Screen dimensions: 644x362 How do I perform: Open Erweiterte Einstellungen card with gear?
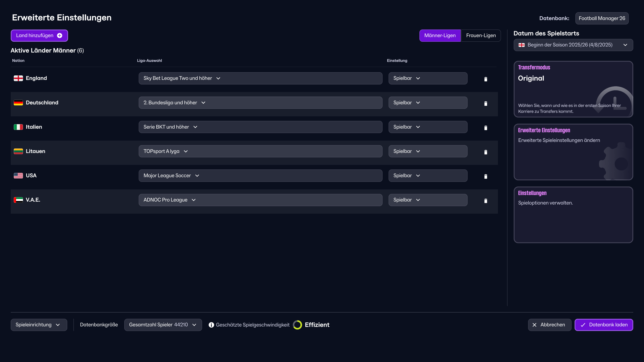(x=573, y=152)
